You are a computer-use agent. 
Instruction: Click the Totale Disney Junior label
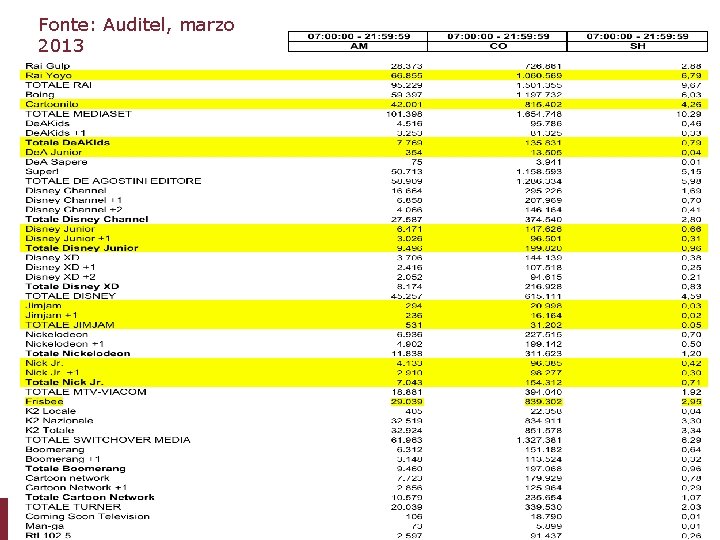pyautogui.click(x=82, y=248)
